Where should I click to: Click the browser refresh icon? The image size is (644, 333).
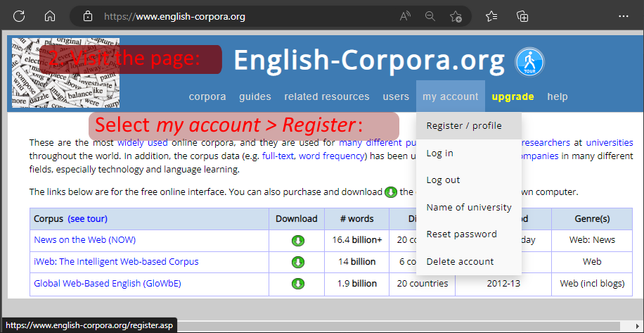point(19,16)
